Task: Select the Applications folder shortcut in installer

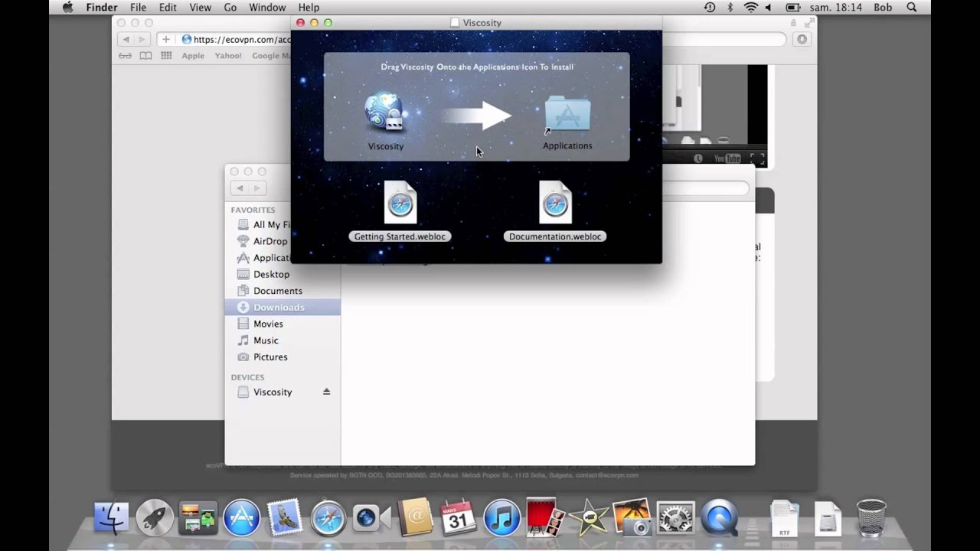Action: [x=567, y=115]
